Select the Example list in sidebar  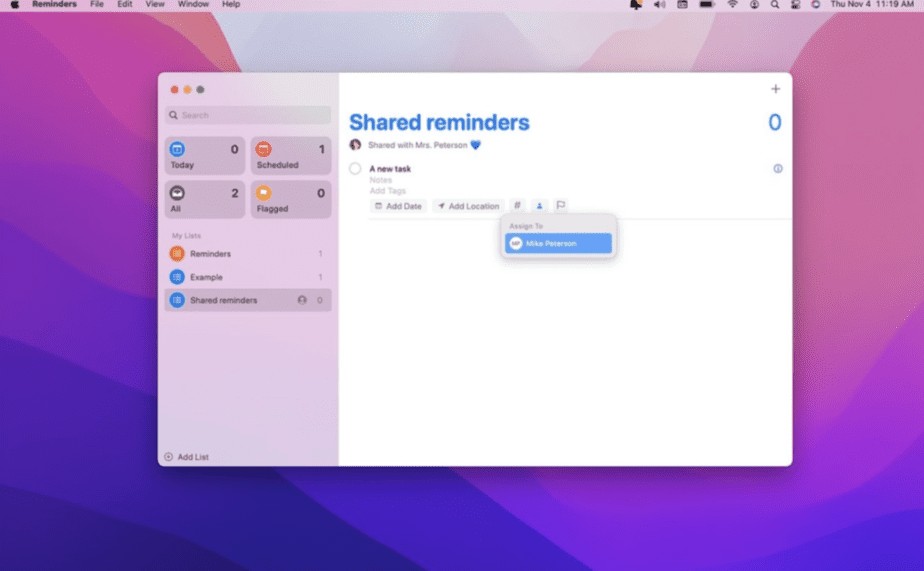(x=248, y=277)
